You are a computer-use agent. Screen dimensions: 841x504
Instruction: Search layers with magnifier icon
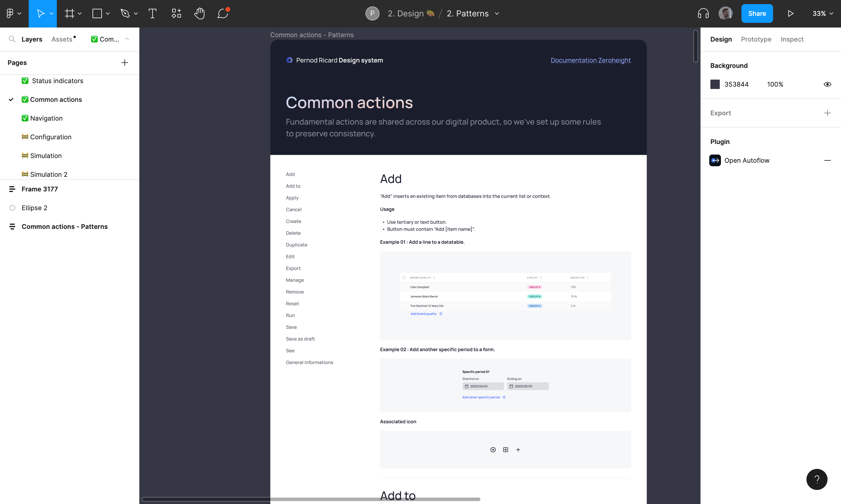[12, 39]
